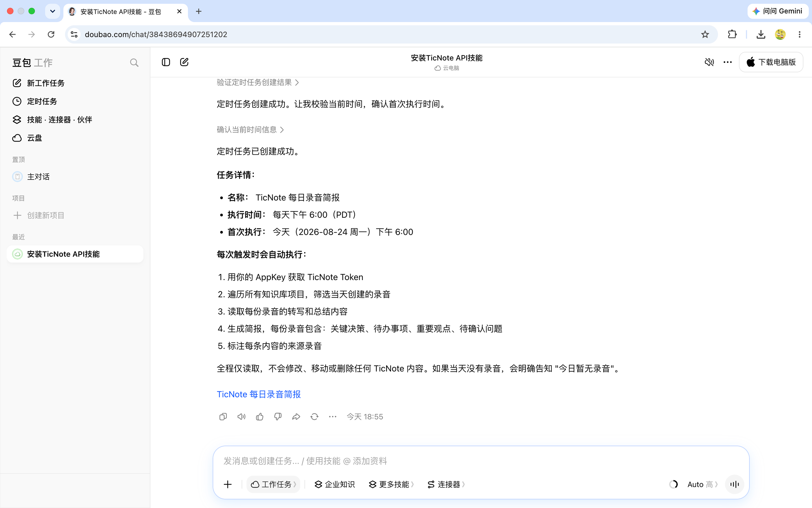Click the 问问 Gemini button
812x508 pixels.
tap(777, 11)
